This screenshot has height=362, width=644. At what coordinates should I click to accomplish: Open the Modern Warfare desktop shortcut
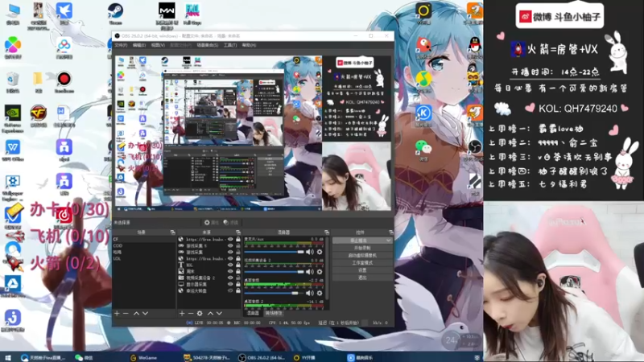167,15
